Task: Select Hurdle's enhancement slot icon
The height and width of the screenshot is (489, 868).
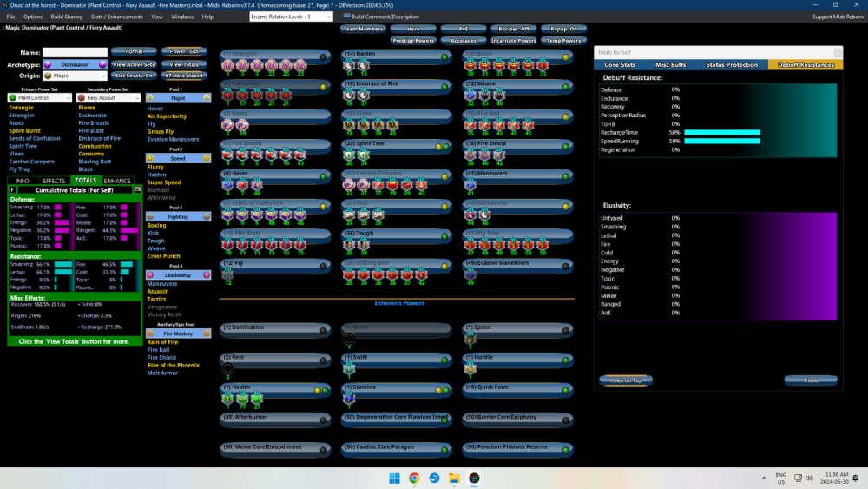Action: pyautogui.click(x=470, y=368)
